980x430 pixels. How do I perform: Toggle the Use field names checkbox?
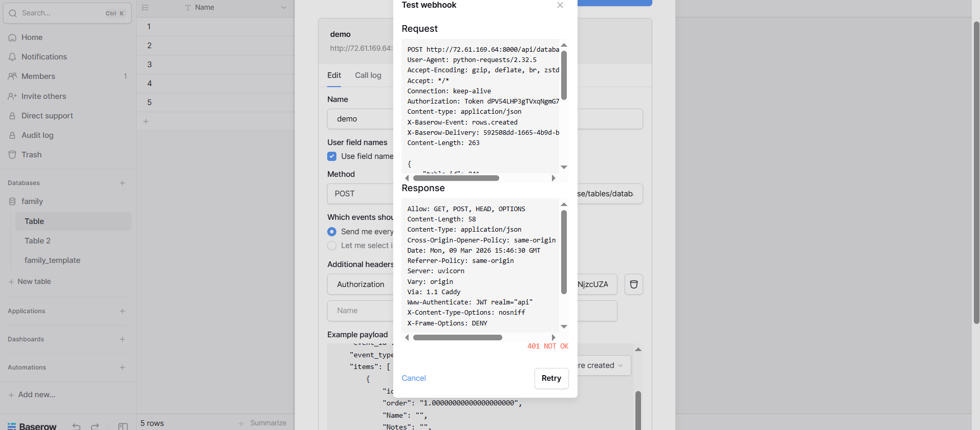[x=332, y=156]
